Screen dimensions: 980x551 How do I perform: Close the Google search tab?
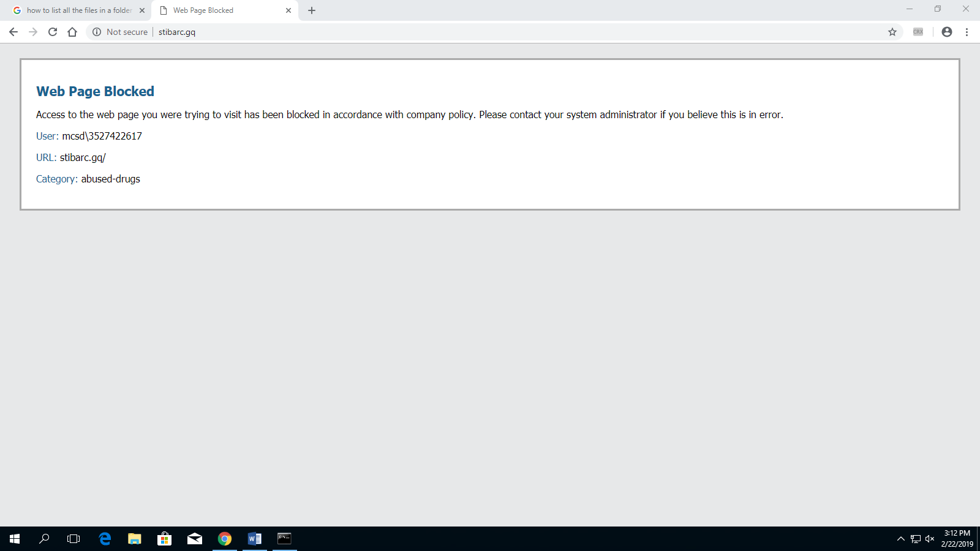[142, 10]
